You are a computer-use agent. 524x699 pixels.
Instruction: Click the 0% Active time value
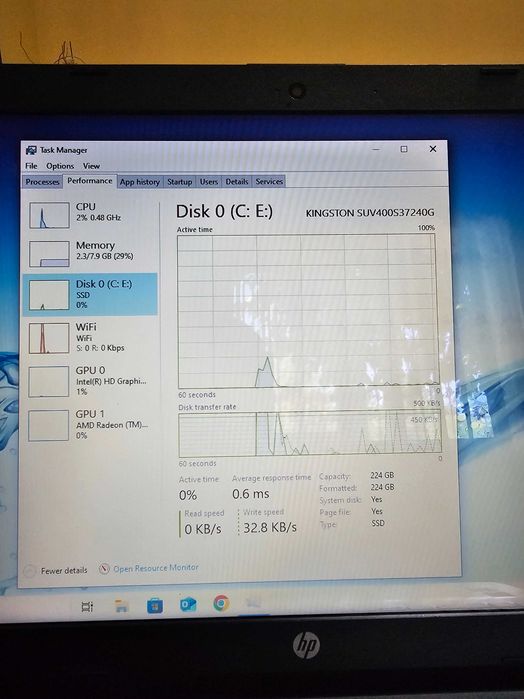[x=188, y=495]
